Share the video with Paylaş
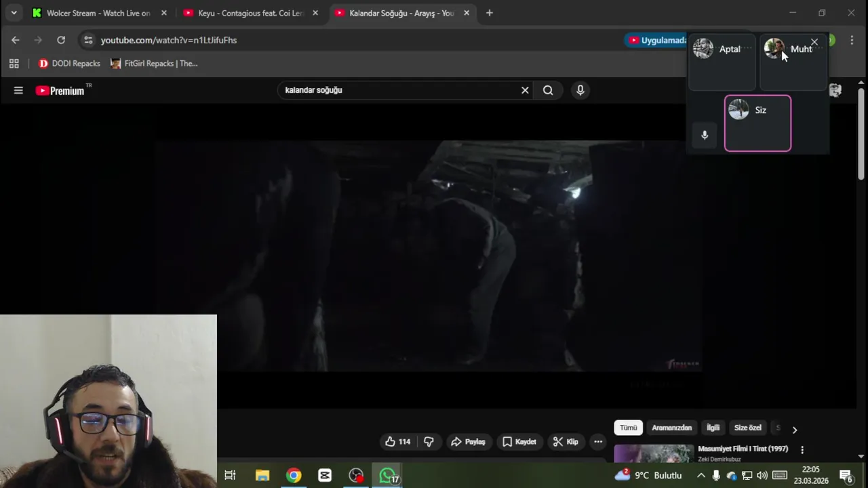The width and height of the screenshot is (868, 488). 469,441
